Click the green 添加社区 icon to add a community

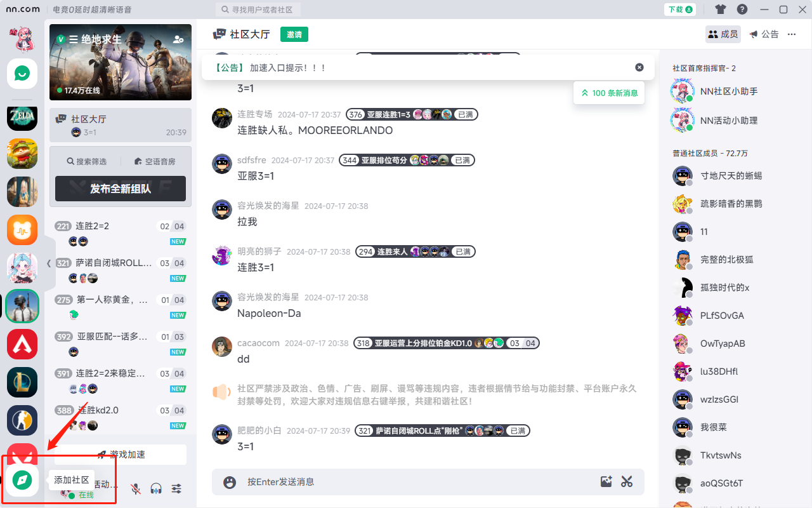[22, 480]
